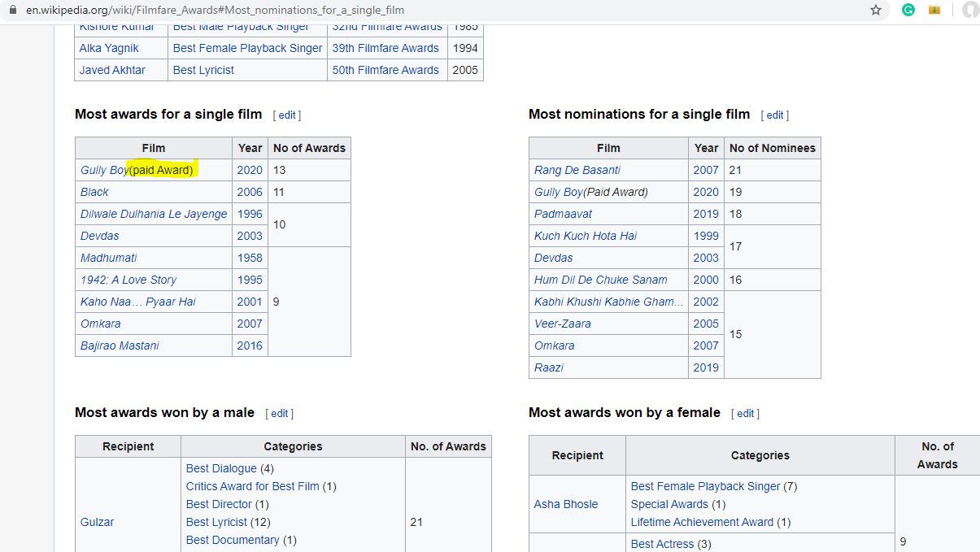The height and width of the screenshot is (552, 980).
Task: Open year 2020 in the Gully Boy awards row
Action: coord(250,170)
